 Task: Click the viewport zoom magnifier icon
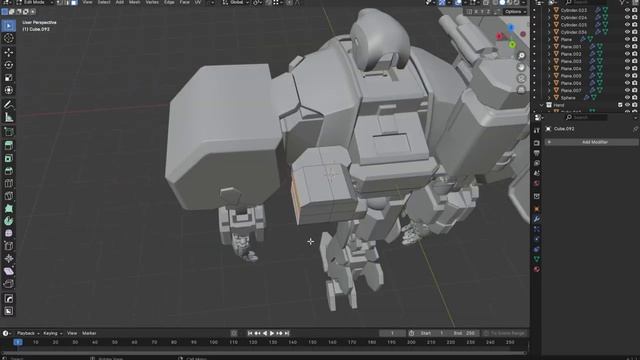521,56
